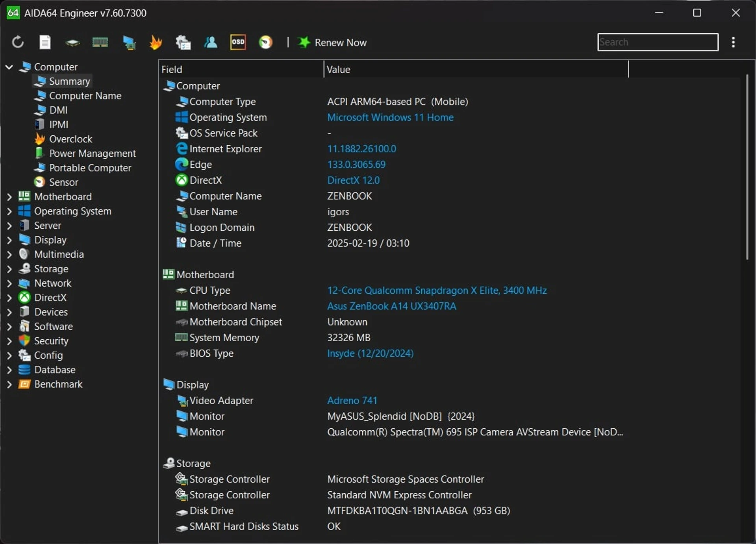Screen dimensions: 756x544
Task: Open the Report document icon
Action: click(45, 42)
